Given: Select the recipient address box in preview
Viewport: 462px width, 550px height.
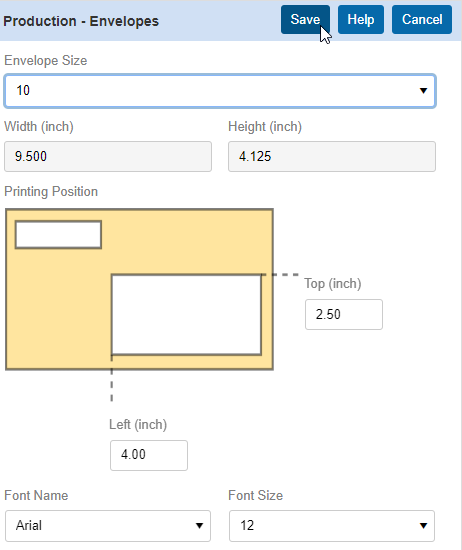Looking at the screenshot, I should pos(186,315).
